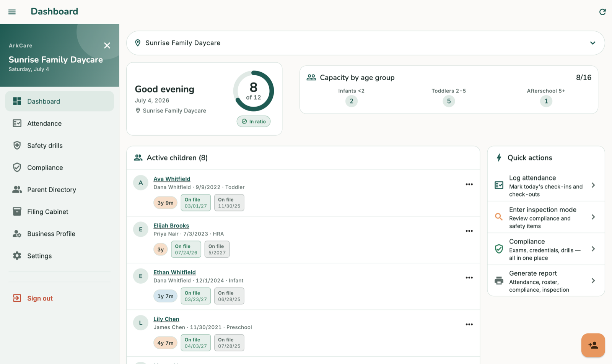
Task: Open more options for Lily Chen
Action: pyautogui.click(x=469, y=324)
